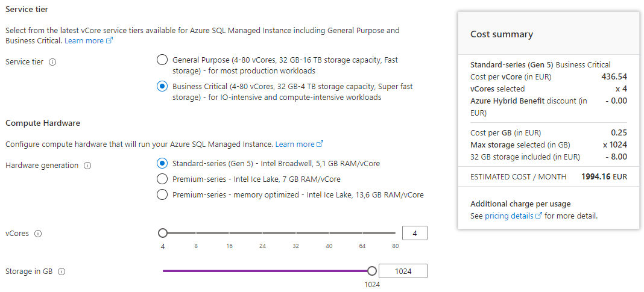
Task: Click the Hardware generation info icon
Action: [x=87, y=166]
